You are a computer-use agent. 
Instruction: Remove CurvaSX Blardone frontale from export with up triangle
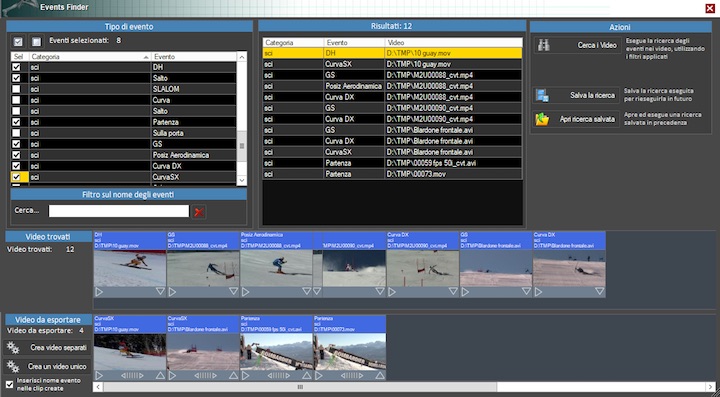[233, 375]
